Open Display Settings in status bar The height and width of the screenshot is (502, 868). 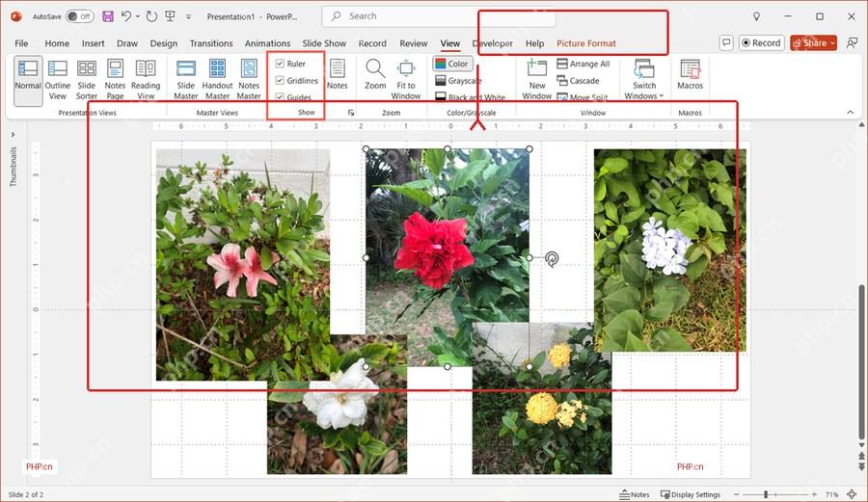pyautogui.click(x=691, y=494)
